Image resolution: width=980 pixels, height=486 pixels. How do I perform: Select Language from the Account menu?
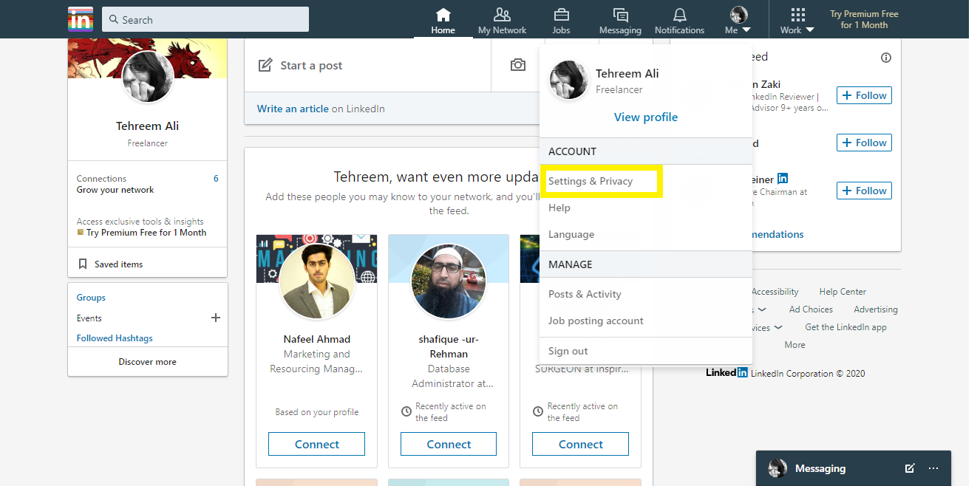pyautogui.click(x=571, y=234)
